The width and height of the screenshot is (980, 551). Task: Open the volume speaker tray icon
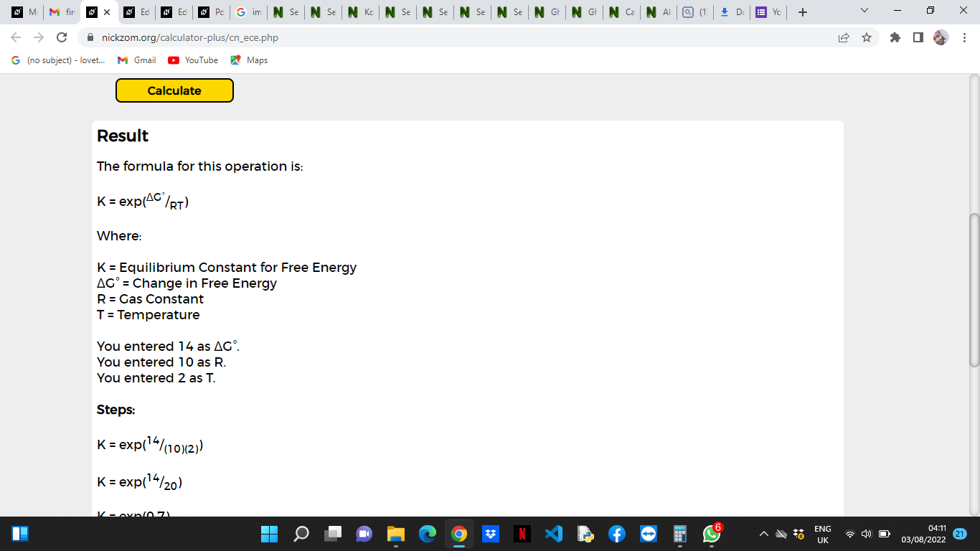pos(867,534)
